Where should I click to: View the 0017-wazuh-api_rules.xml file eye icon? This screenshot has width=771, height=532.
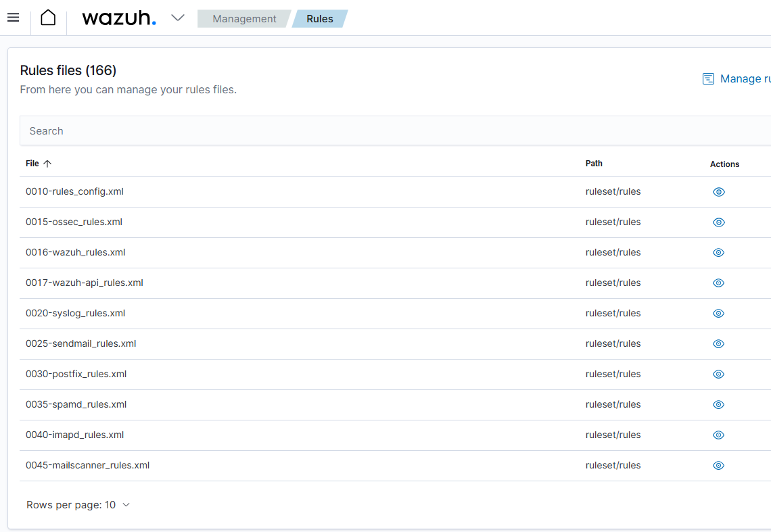[x=718, y=283]
